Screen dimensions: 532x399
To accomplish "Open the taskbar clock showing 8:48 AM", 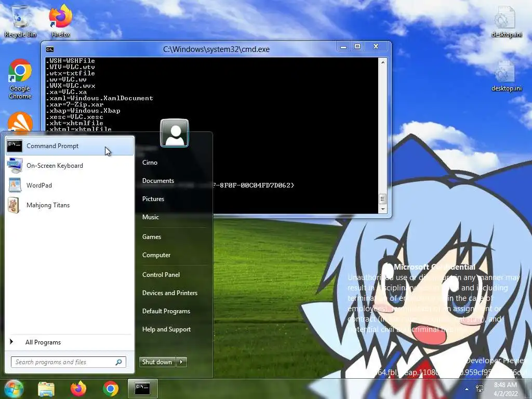I will point(506,389).
